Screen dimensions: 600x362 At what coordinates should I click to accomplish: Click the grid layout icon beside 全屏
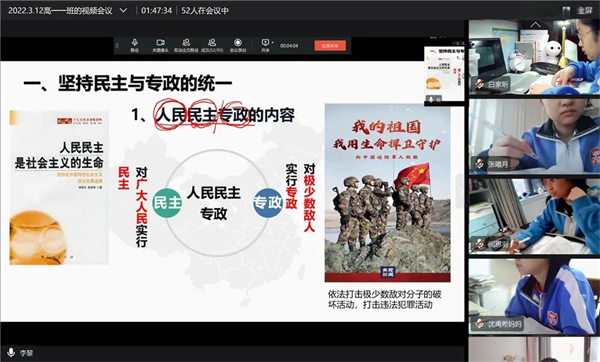[x=566, y=10]
